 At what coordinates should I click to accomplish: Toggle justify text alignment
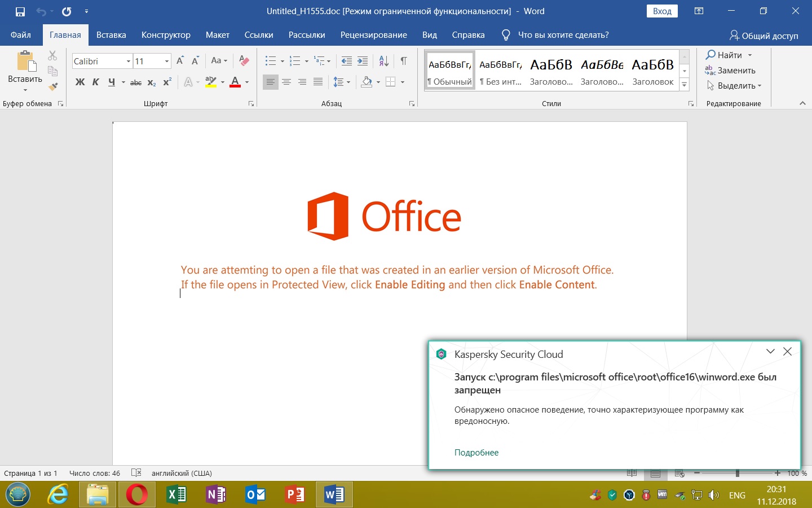[318, 82]
